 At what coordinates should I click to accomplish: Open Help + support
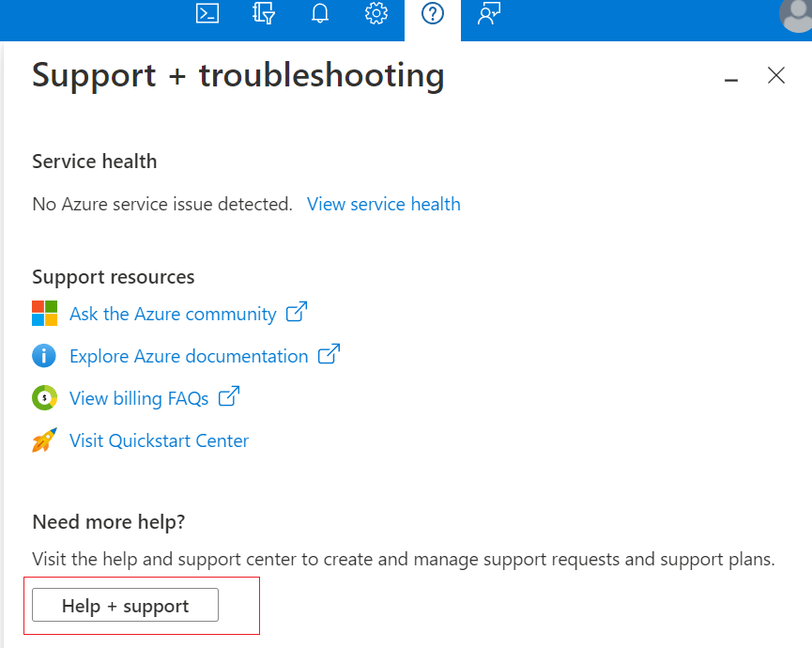tap(125, 605)
